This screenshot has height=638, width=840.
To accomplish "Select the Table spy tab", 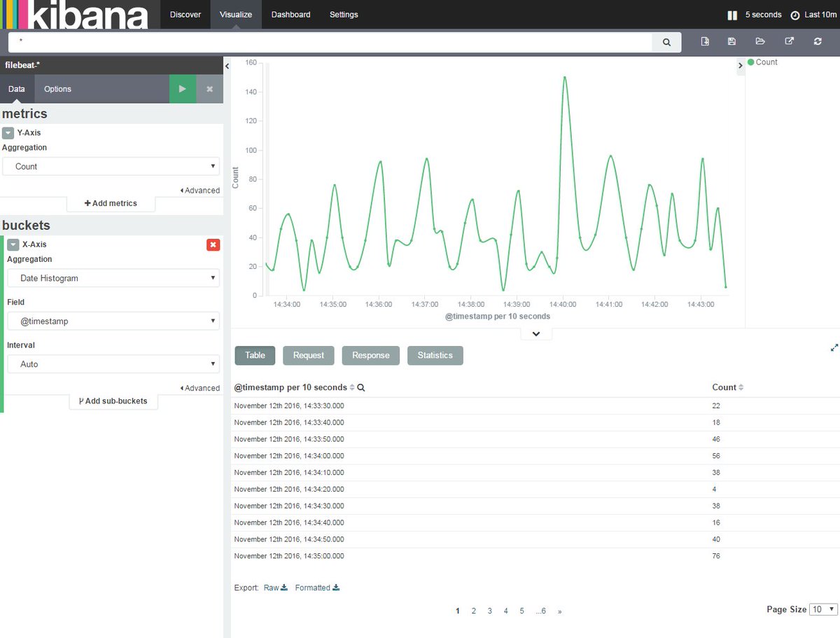I will (x=255, y=355).
